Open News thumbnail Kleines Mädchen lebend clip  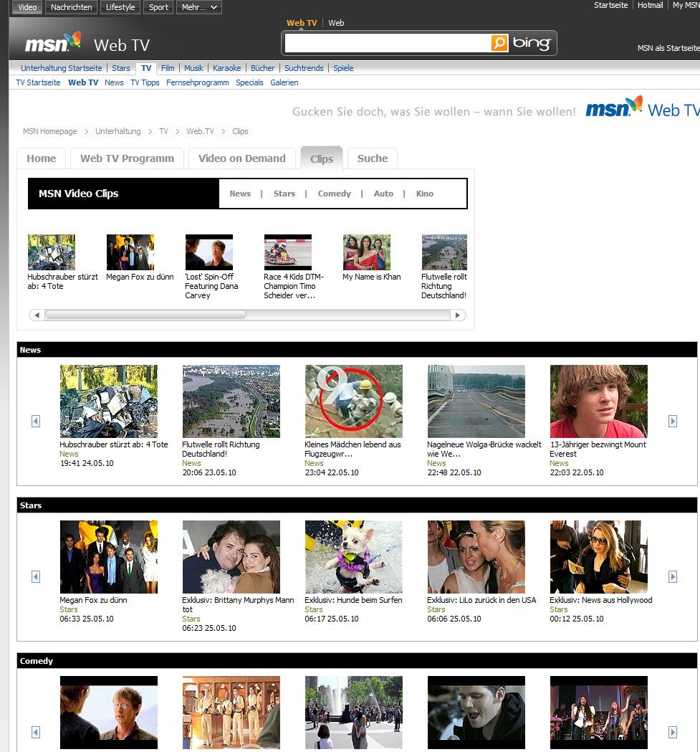354,401
